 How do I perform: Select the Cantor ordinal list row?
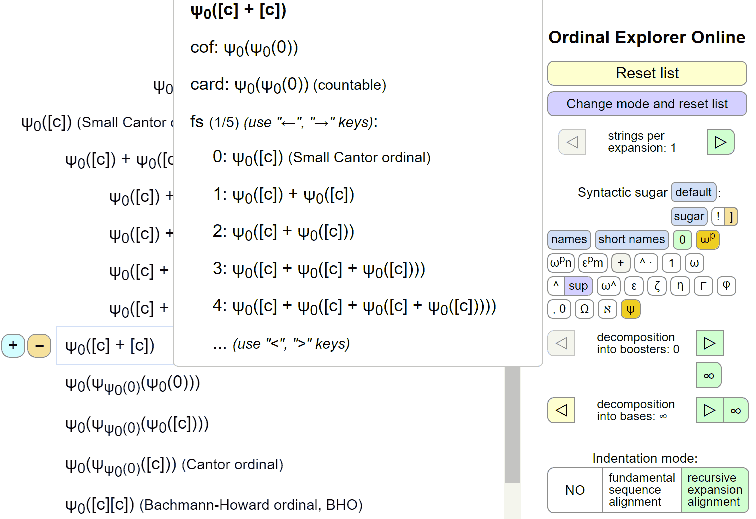(x=174, y=465)
